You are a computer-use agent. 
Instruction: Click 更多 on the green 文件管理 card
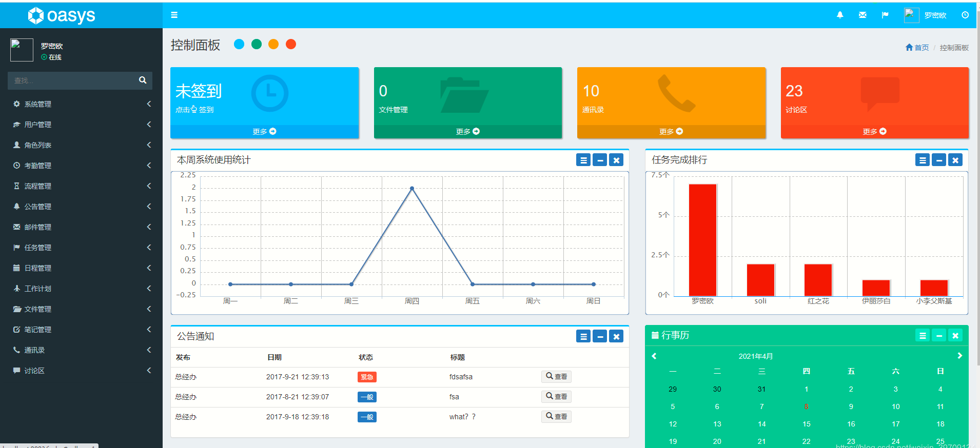[467, 132]
